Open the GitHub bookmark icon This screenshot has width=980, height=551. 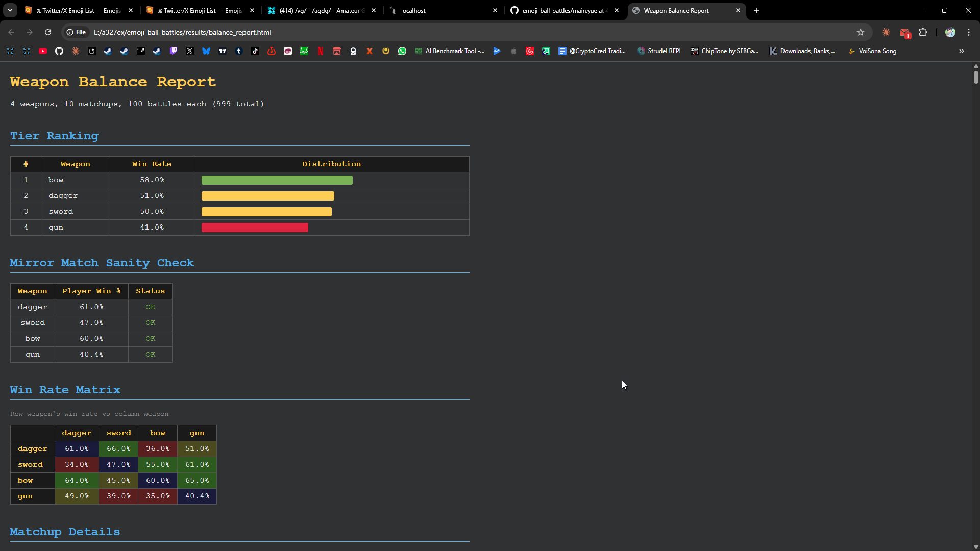(59, 51)
